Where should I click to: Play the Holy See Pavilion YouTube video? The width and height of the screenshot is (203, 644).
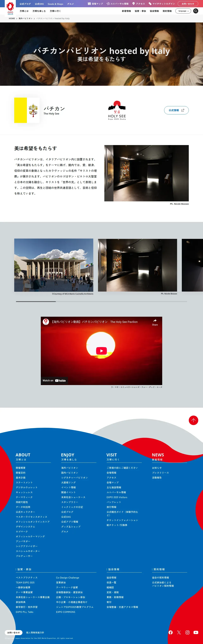[101, 351]
